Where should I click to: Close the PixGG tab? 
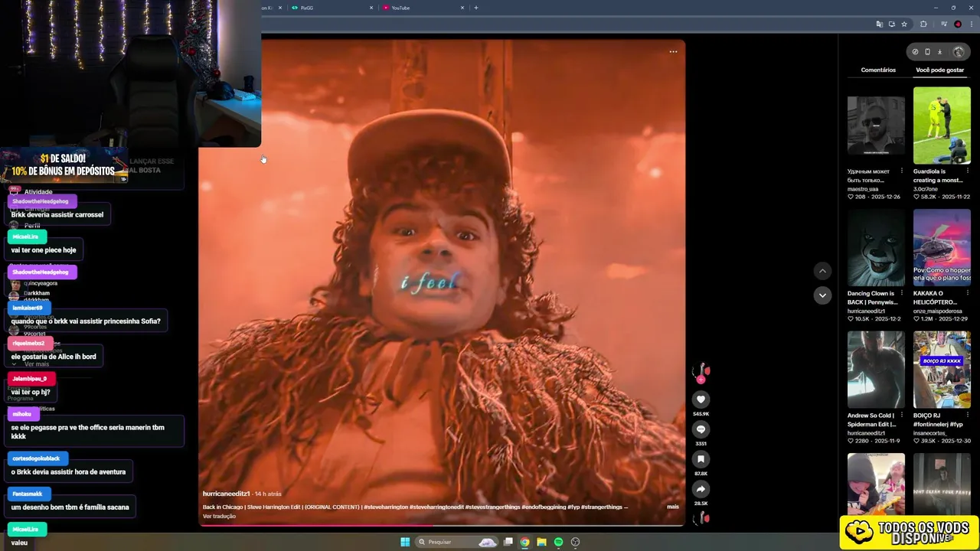point(371,8)
